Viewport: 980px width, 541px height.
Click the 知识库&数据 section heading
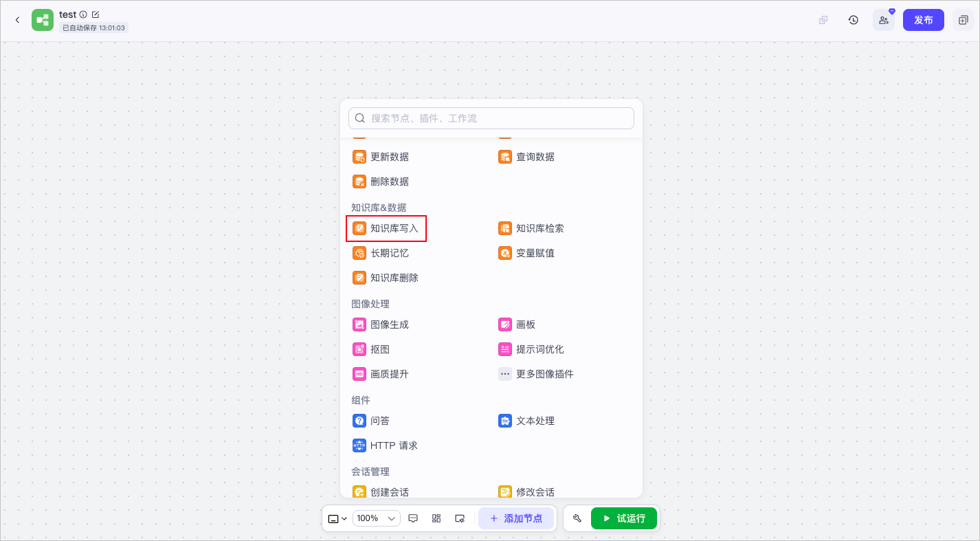click(x=379, y=208)
